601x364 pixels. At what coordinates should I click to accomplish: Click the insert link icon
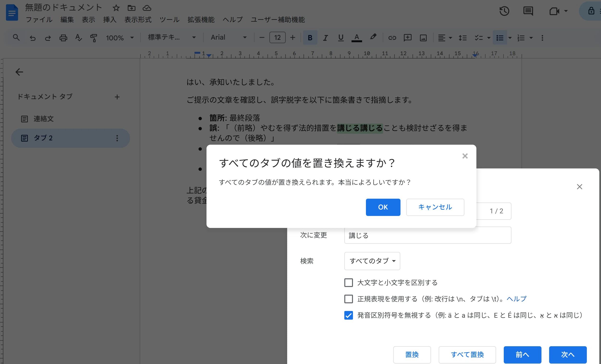392,38
